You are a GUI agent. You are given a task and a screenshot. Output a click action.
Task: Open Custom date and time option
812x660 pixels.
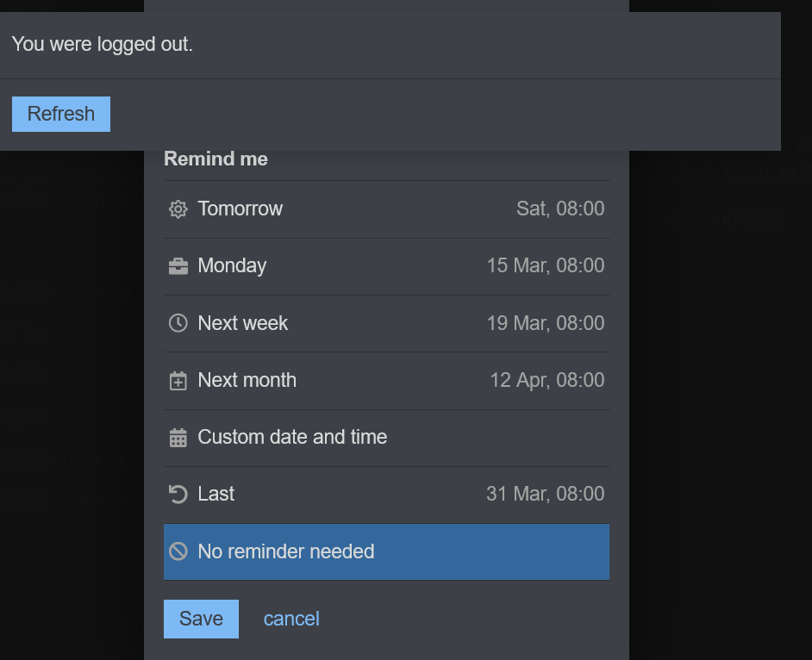click(386, 438)
